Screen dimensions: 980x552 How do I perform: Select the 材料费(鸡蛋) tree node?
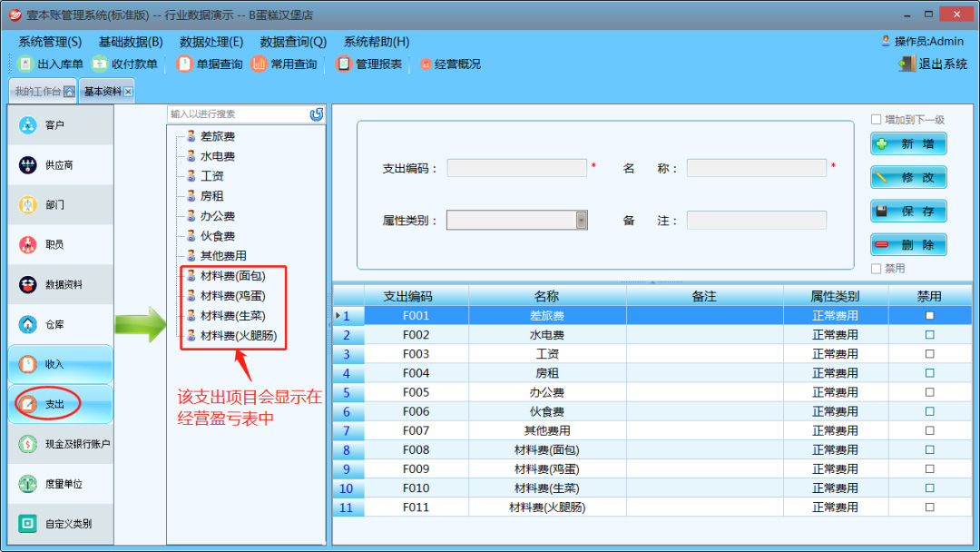coord(232,296)
